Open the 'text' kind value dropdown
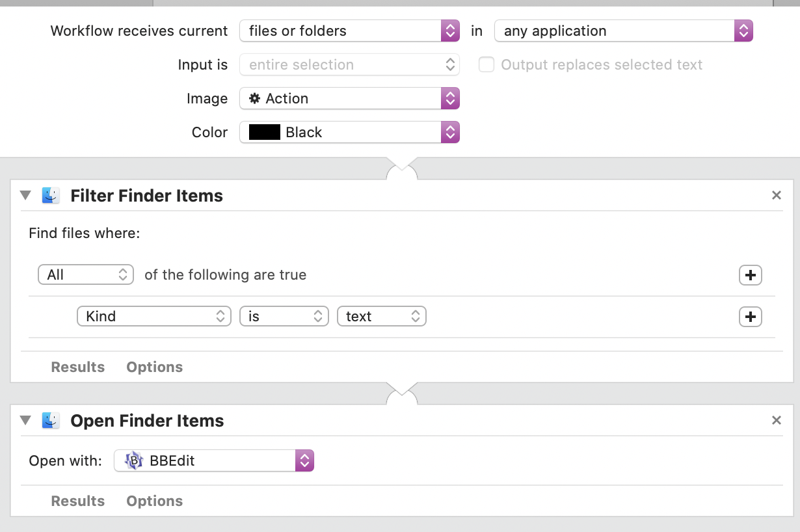Screen dimensions: 800x532 (381, 317)
